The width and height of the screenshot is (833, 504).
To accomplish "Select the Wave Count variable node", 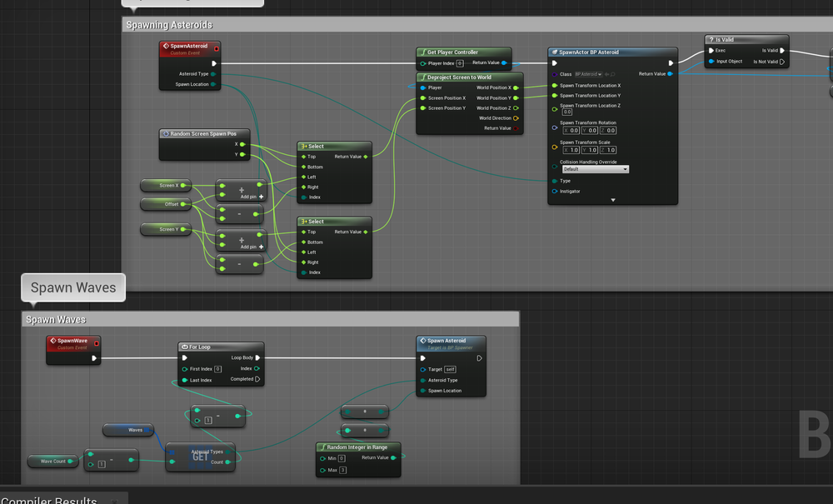I will pos(53,461).
